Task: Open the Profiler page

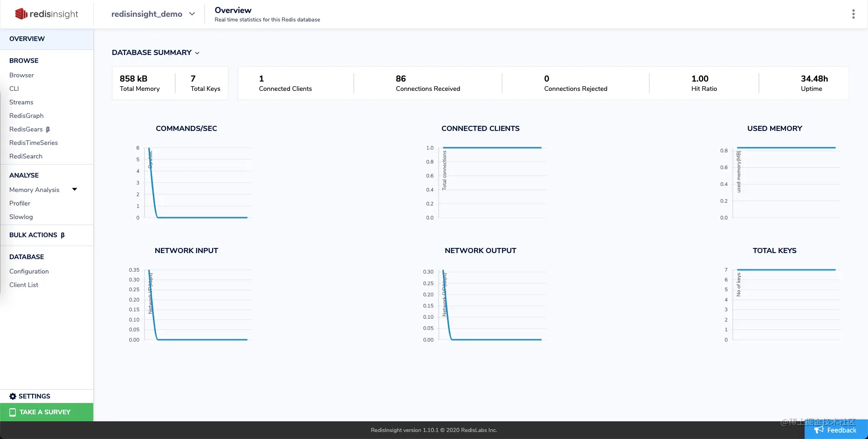Action: pos(20,203)
